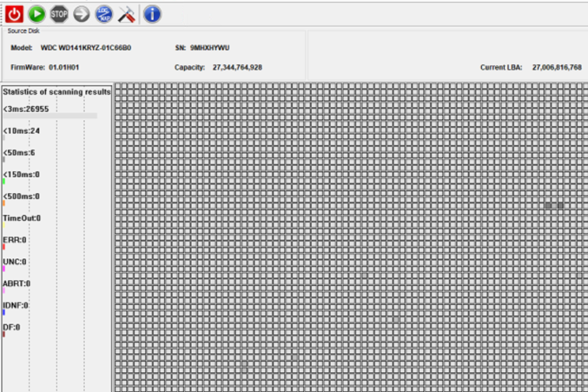The width and height of the screenshot is (588, 392).
Task: Click the TimeOut:0 statistic label
Action: pos(22,218)
